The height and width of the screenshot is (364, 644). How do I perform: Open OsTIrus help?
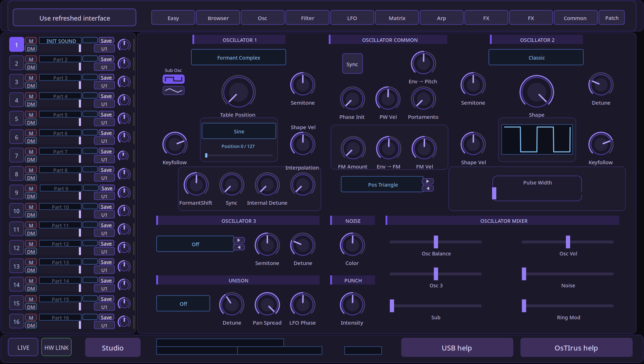pyautogui.click(x=576, y=348)
